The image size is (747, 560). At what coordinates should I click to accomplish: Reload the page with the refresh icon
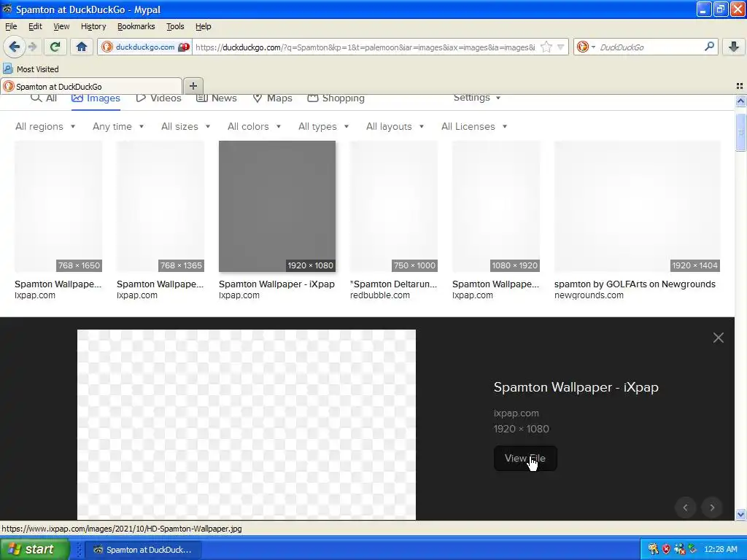55,47
